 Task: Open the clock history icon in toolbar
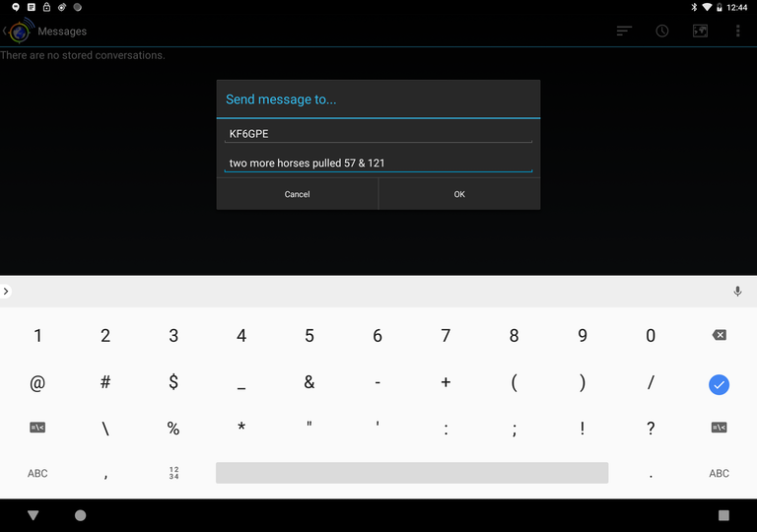coord(662,31)
